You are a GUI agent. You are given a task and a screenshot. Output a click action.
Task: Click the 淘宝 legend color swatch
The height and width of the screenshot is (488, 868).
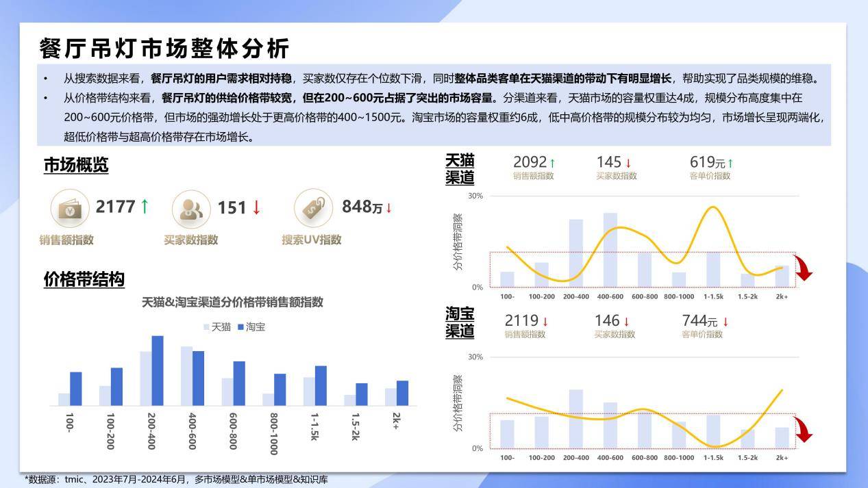click(x=240, y=327)
